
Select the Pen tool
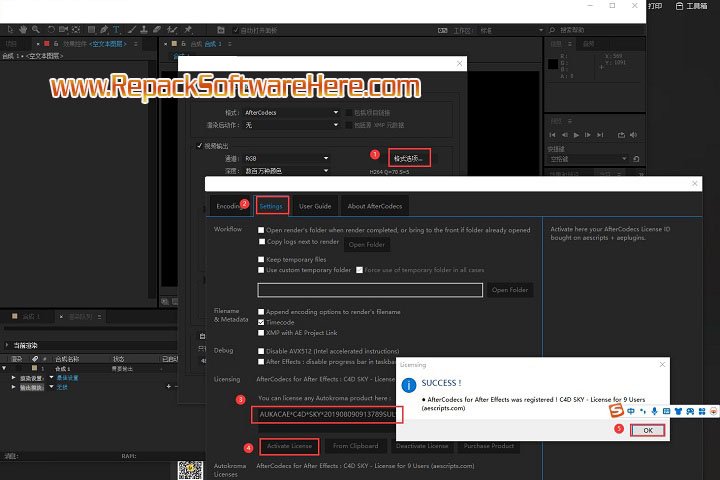pos(104,30)
